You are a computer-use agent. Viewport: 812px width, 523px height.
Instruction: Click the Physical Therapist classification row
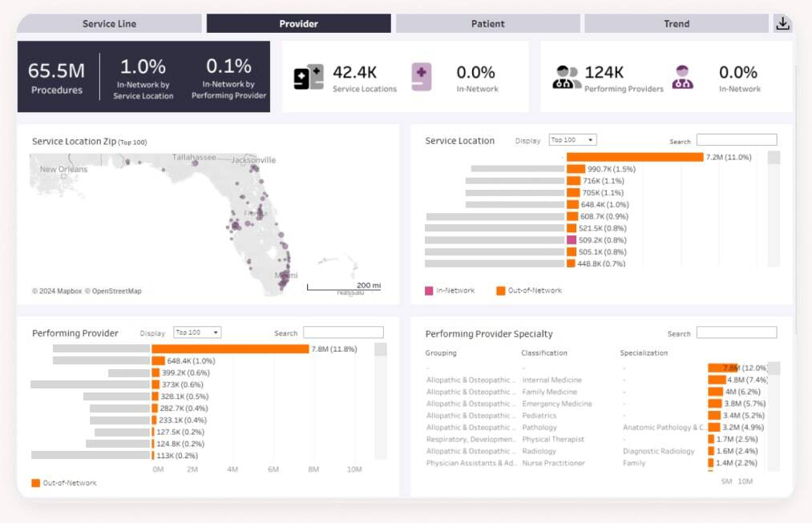[553, 439]
